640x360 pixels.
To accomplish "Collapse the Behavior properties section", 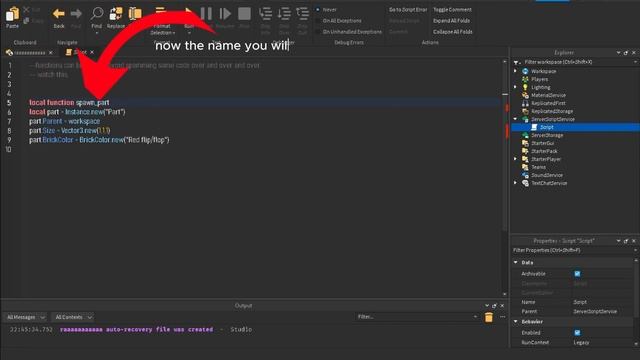I will point(516,322).
